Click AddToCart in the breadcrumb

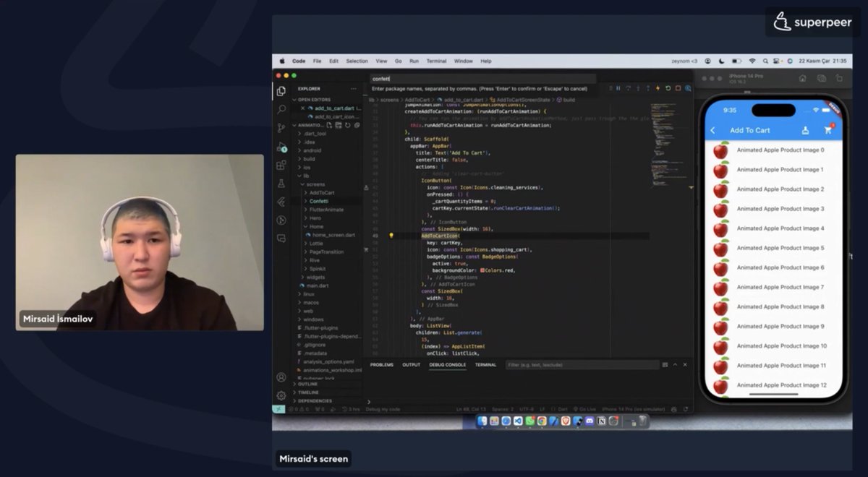[x=417, y=100]
